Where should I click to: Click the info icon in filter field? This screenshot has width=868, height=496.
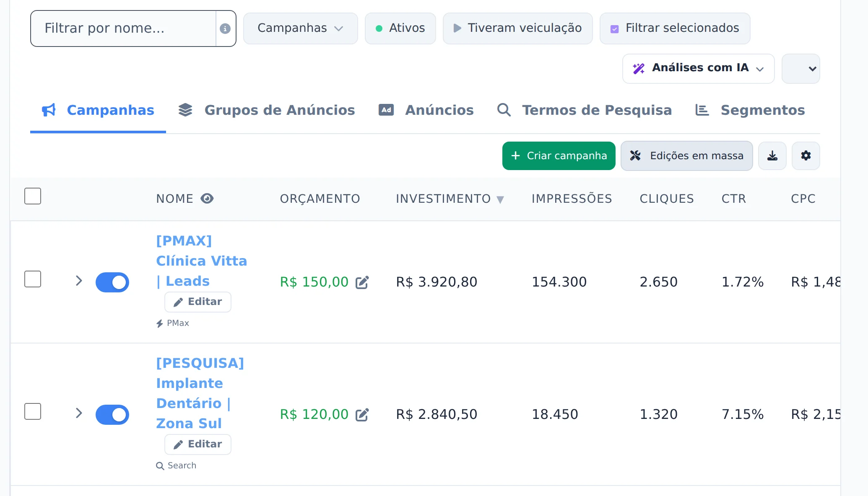pyautogui.click(x=225, y=28)
